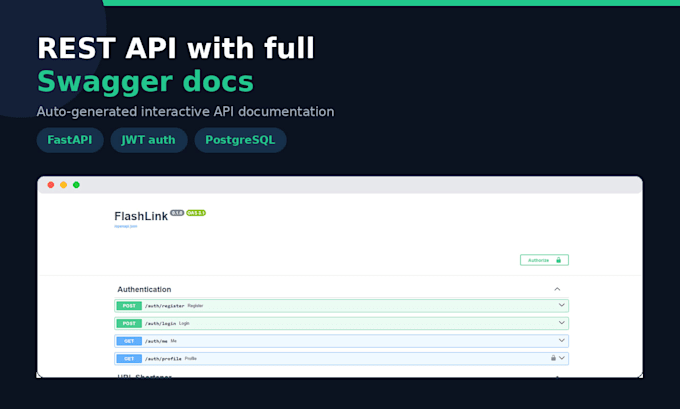This screenshot has height=409, width=680.
Task: Click the JWT auth tag pill
Action: point(149,140)
